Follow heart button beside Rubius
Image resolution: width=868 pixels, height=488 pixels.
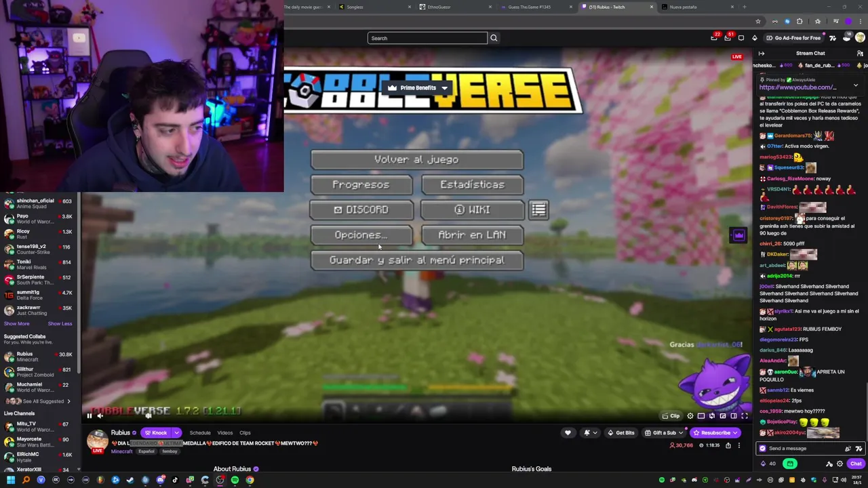tap(568, 432)
